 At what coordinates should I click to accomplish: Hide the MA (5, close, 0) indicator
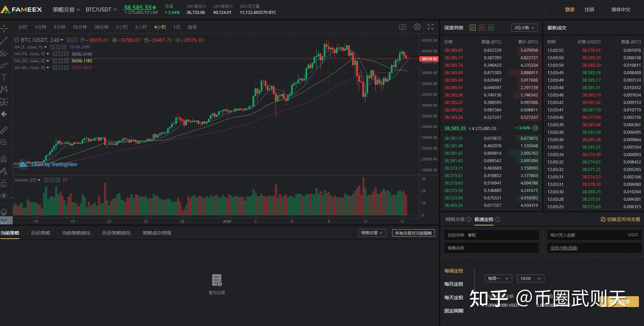(53, 47)
